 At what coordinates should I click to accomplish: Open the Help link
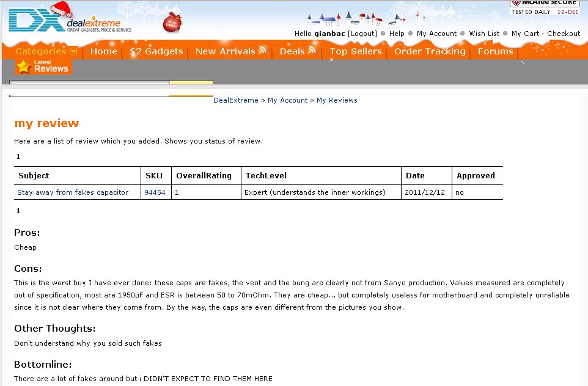[x=397, y=34]
